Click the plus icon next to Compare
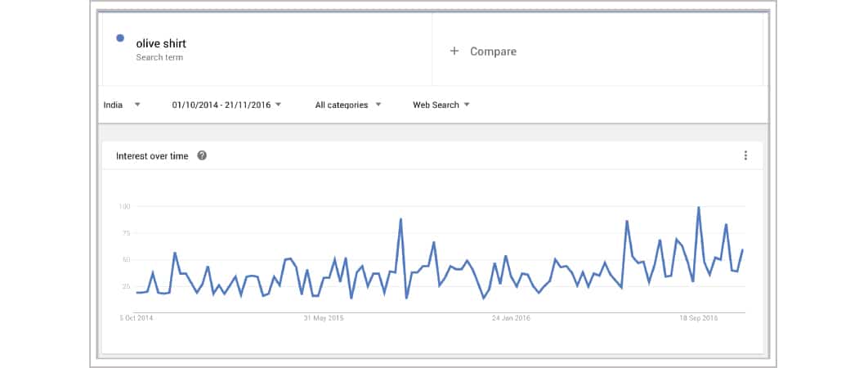Image resolution: width=868 pixels, height=368 pixels. click(x=454, y=52)
